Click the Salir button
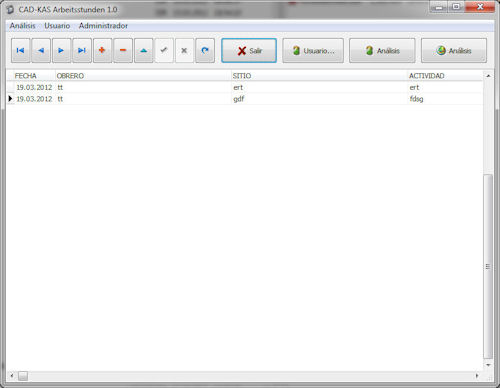The image size is (500, 388). pos(249,51)
